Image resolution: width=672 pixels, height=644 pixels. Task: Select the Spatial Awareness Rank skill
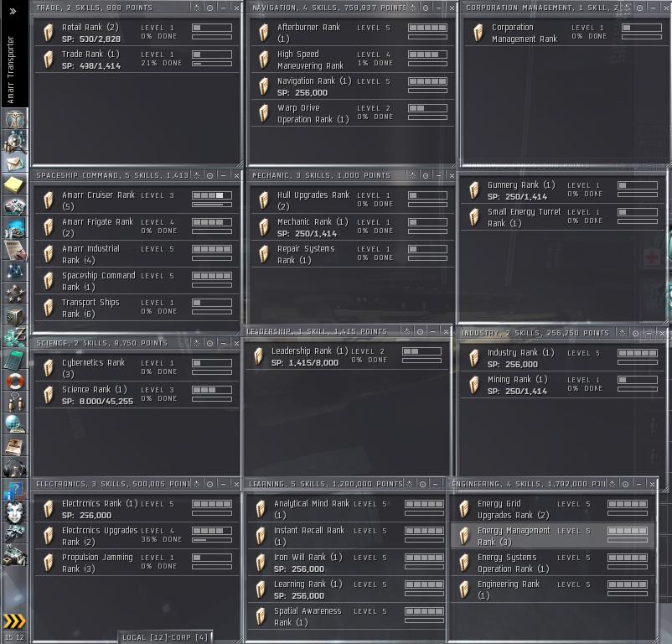(347, 616)
